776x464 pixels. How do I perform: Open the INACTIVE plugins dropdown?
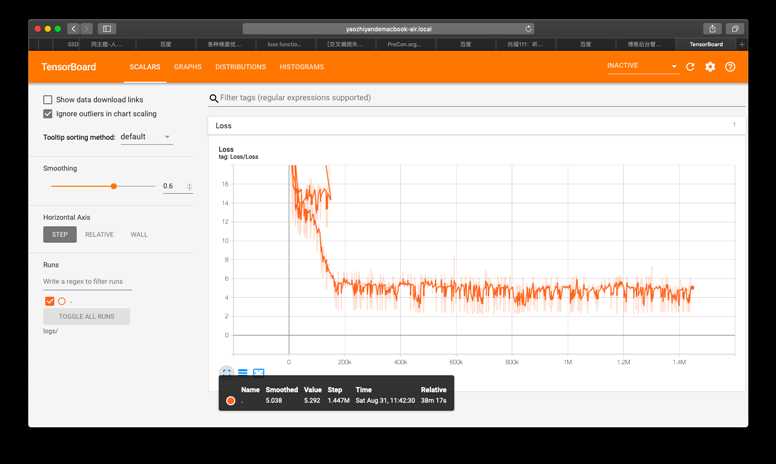[642, 66]
